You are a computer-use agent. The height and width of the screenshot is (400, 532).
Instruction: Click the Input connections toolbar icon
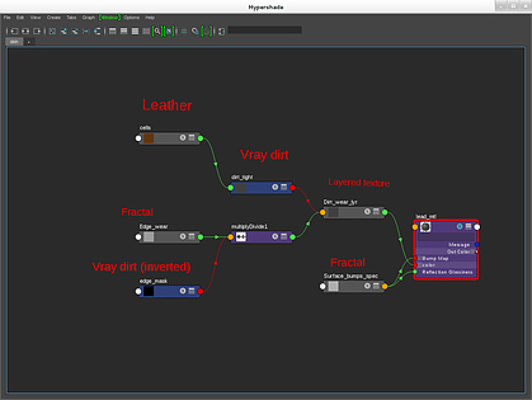(14, 31)
